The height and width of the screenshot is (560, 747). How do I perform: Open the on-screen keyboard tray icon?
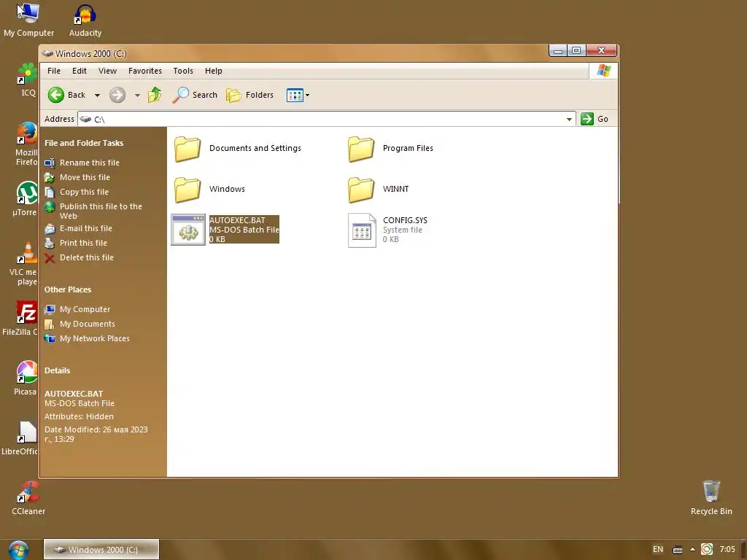pos(678,550)
